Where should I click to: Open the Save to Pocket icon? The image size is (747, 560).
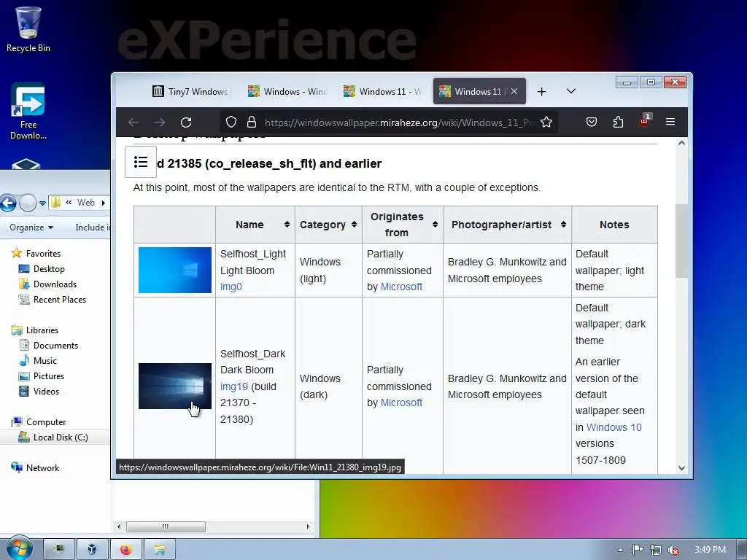(591, 122)
